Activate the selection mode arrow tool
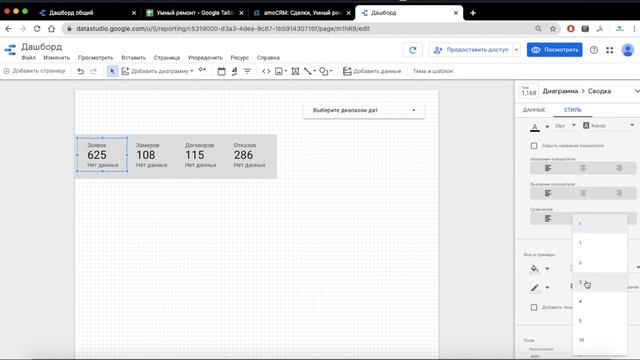Image resolution: width=640 pixels, height=360 pixels. 112,71
